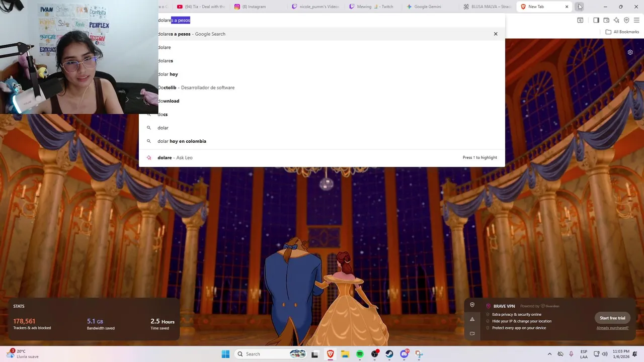
Task: Open the All Bookmarks folder
Action: tap(622, 32)
